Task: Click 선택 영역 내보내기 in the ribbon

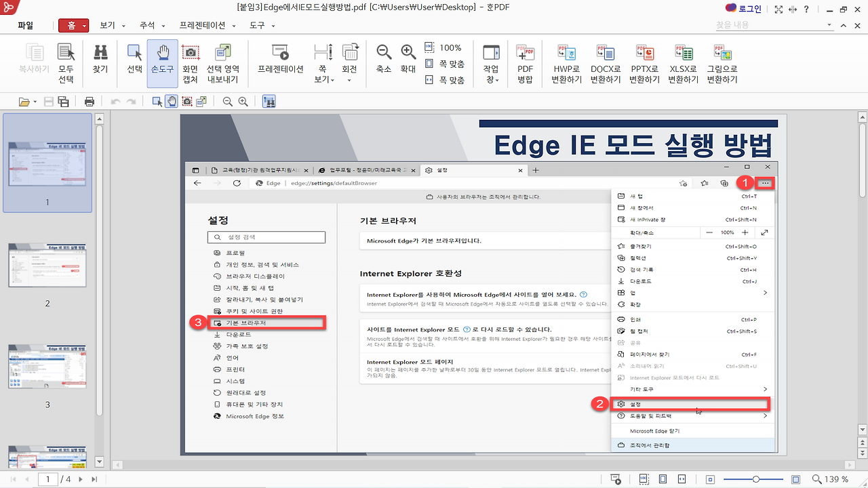Action: (223, 64)
